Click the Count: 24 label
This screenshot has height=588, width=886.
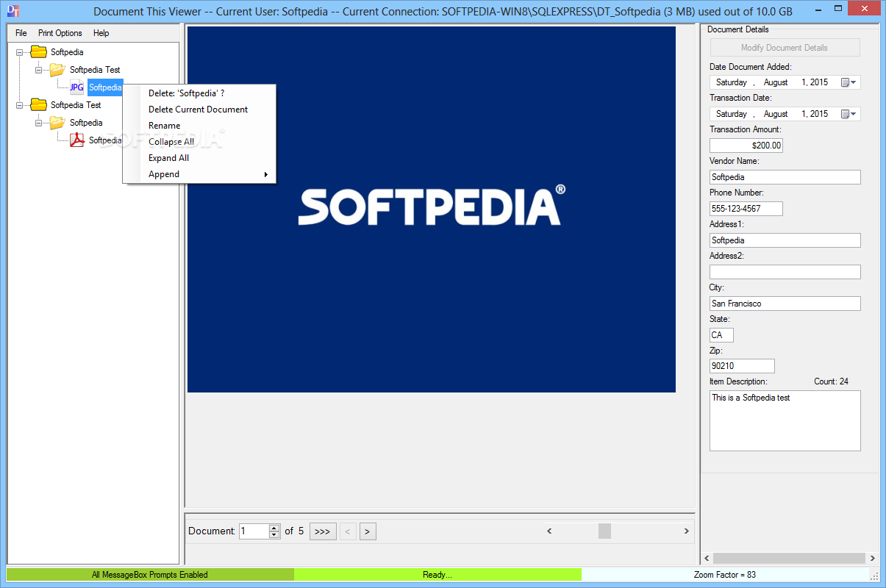click(831, 381)
